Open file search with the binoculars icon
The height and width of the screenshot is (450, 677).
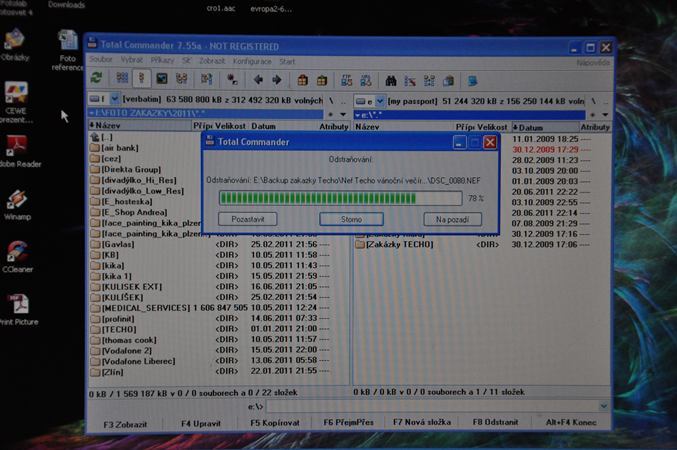pos(391,81)
